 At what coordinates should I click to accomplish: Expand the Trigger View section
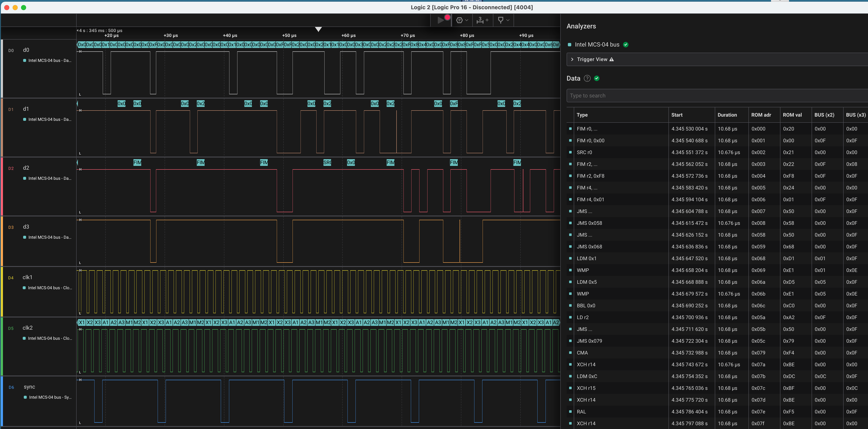coord(572,59)
